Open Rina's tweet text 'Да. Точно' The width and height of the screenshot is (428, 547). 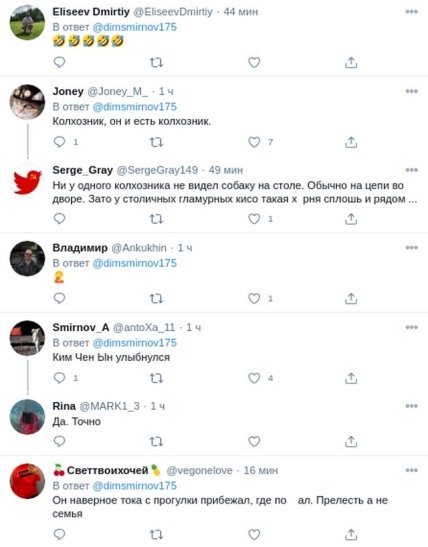(x=77, y=422)
